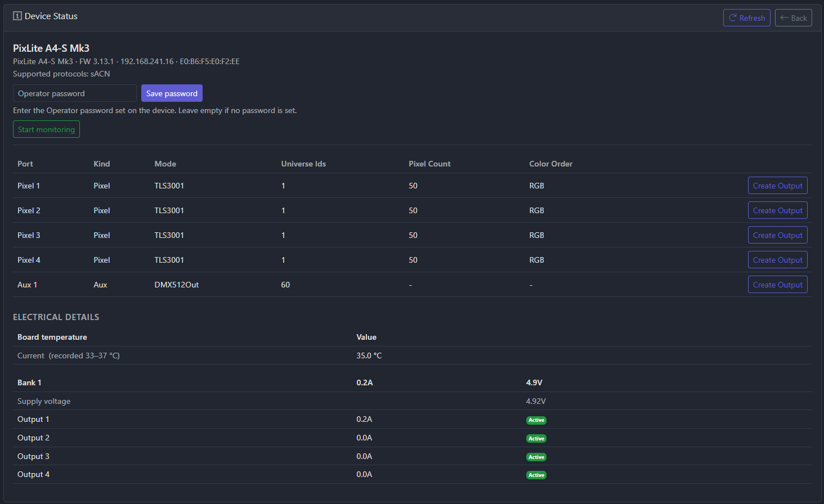Refresh the device status
Image resolution: width=824 pixels, height=504 pixels.
747,18
